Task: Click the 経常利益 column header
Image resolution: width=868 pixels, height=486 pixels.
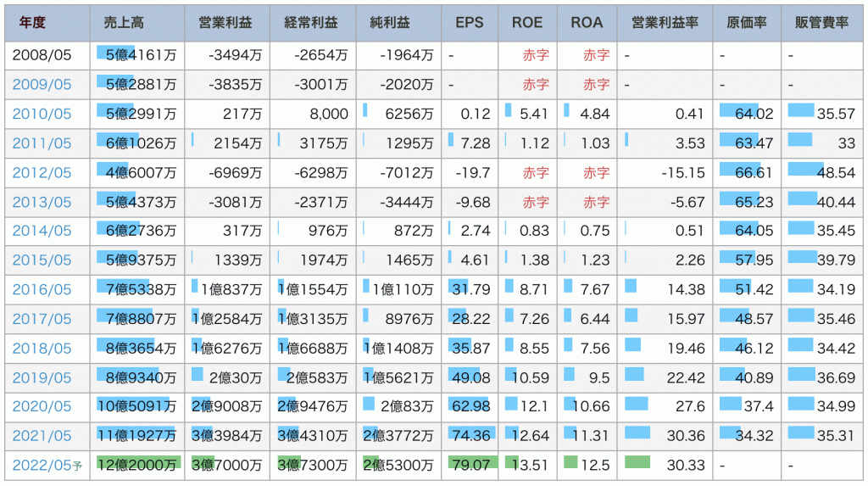Action: click(x=311, y=23)
